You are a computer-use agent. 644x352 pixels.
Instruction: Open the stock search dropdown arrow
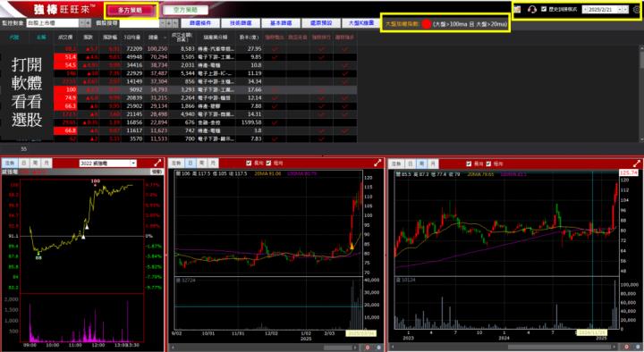163,23
